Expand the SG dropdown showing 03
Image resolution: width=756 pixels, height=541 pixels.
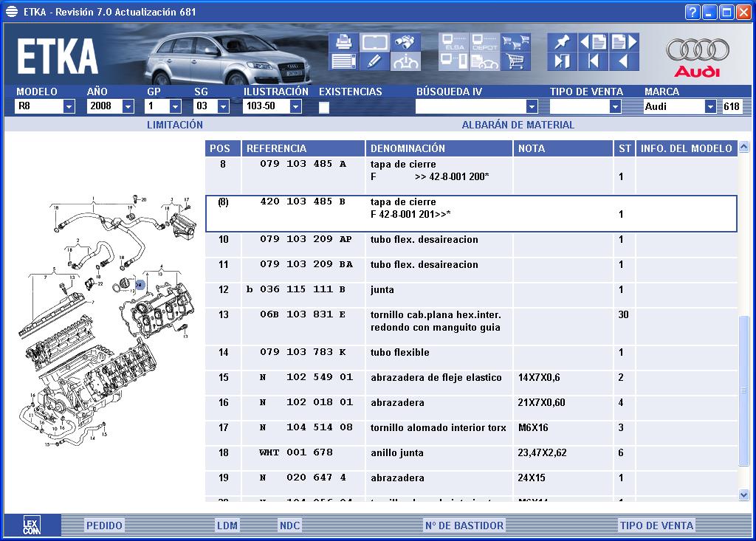(x=223, y=106)
